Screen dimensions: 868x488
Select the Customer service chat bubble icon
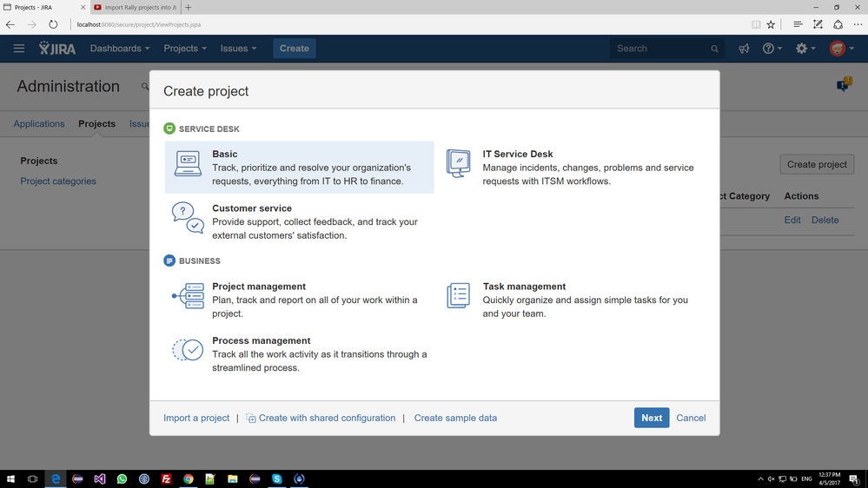tap(188, 218)
